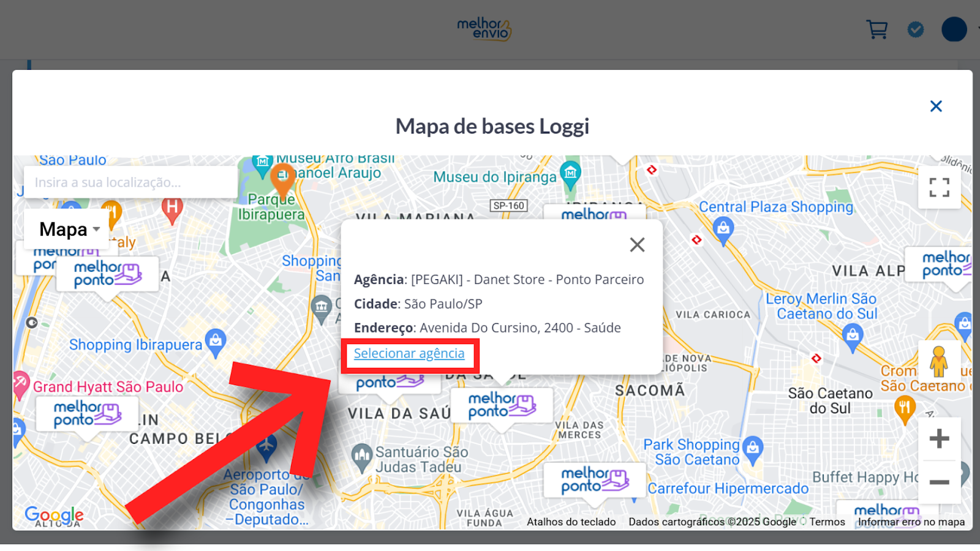Open the Termos link
This screenshot has height=551, width=980.
pos(827,522)
